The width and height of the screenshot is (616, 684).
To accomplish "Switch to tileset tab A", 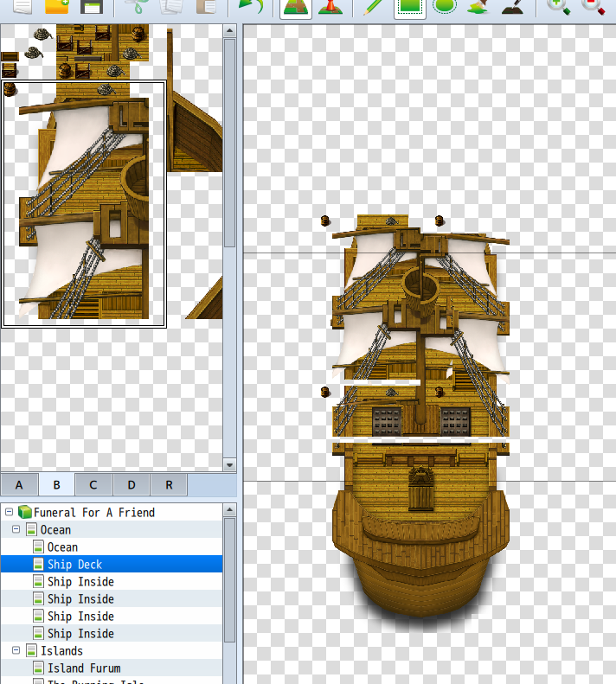I will pos(19,484).
